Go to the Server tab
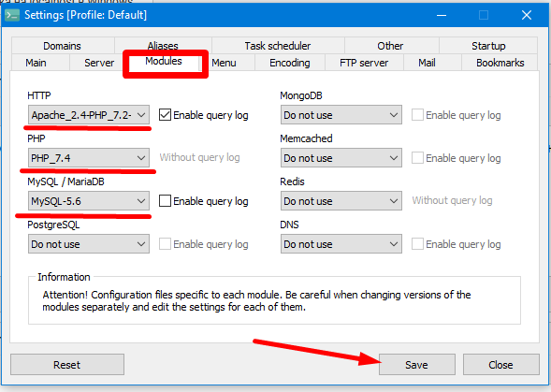The width and height of the screenshot is (551, 392). 99,63
